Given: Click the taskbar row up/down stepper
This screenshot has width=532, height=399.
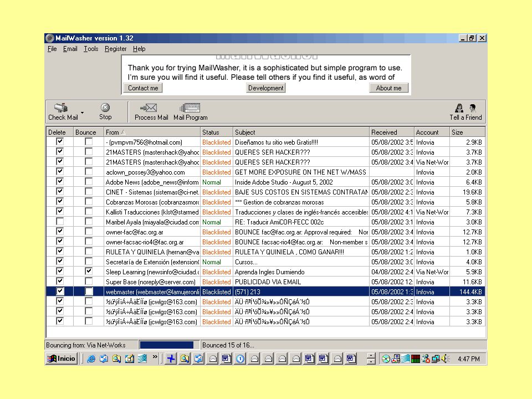Looking at the screenshot, I should (x=371, y=359).
